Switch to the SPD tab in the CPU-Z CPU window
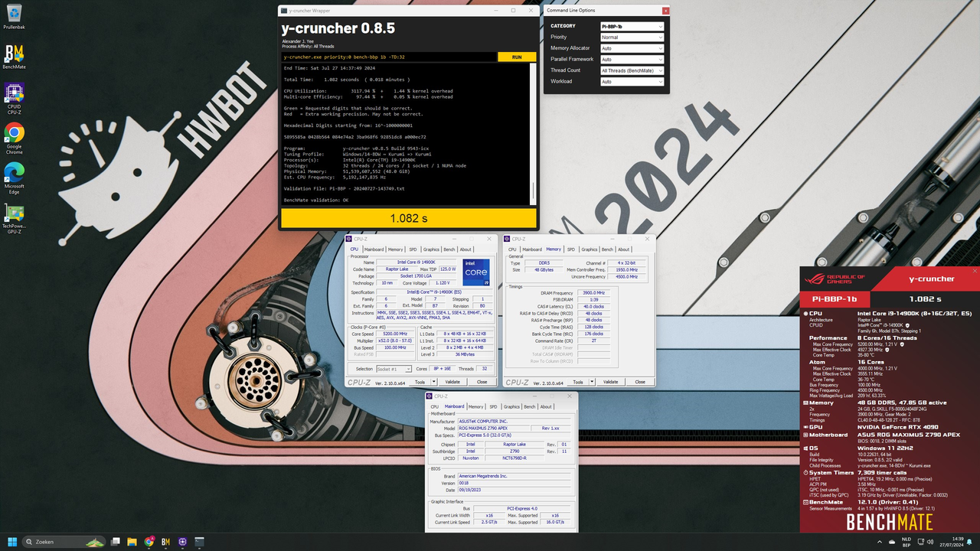The image size is (980, 551). click(x=413, y=249)
